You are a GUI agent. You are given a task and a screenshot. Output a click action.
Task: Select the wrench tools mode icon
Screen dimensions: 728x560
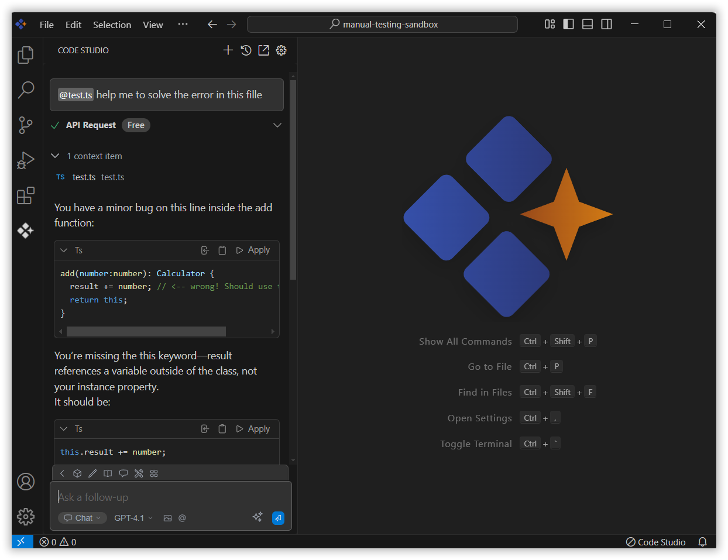(x=139, y=473)
